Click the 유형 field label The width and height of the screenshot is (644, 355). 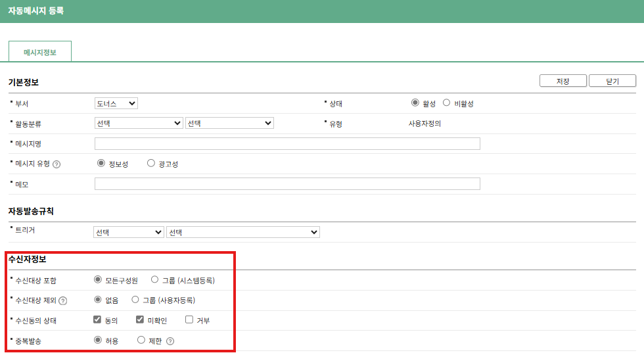[336, 124]
